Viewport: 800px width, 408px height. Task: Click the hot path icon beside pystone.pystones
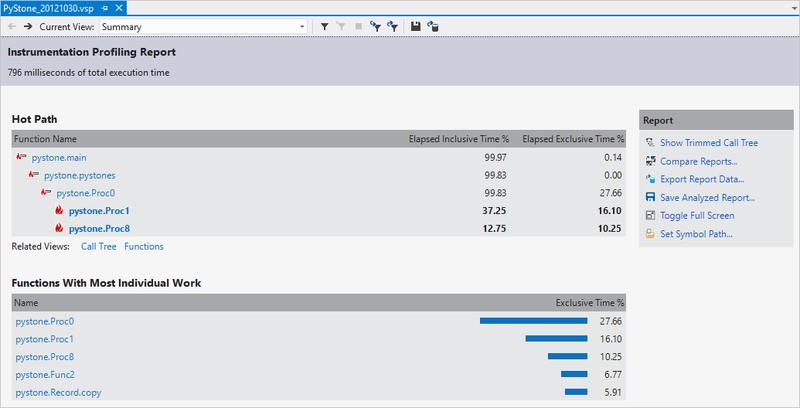point(34,175)
